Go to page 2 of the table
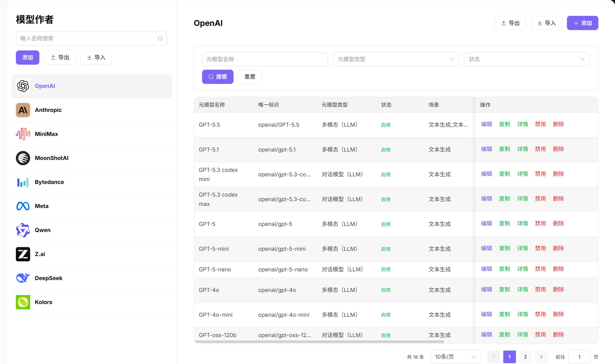Viewport: 615px width, 364px height. [525, 357]
